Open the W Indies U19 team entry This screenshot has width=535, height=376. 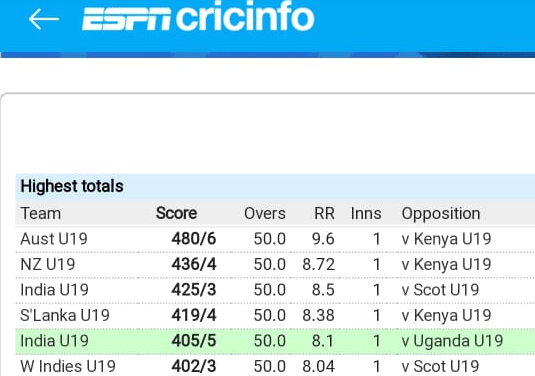click(68, 366)
